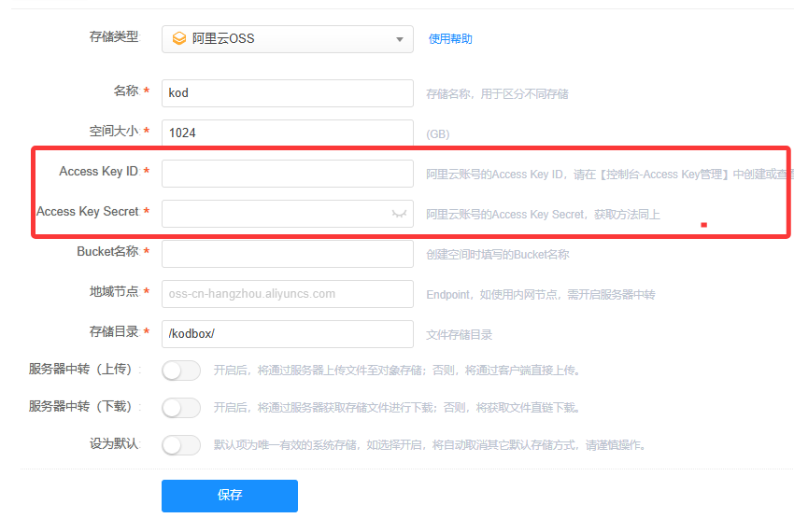
Task: Click the 存储类型 label
Action: pos(114,36)
